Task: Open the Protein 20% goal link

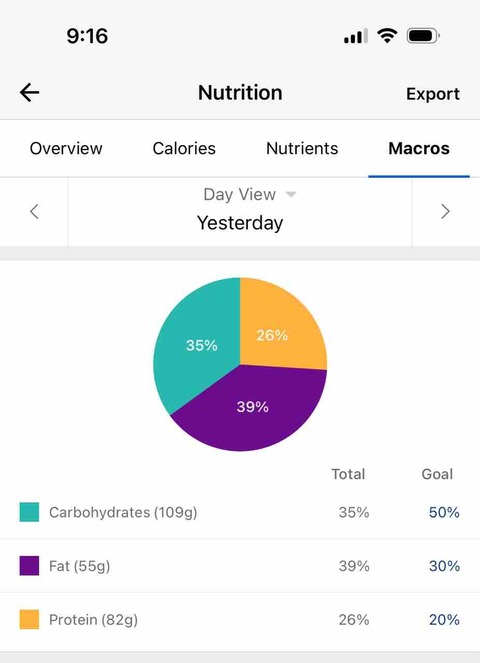Action: (444, 620)
